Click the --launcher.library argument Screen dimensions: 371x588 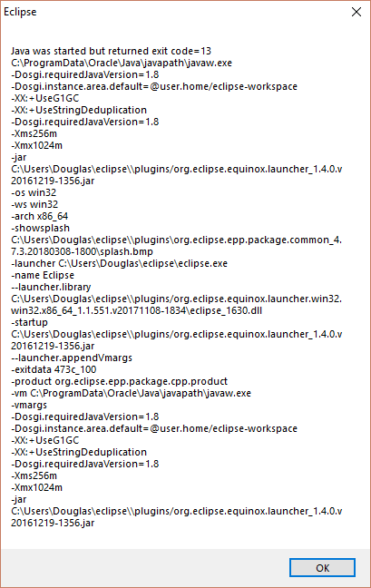[x=51, y=287]
